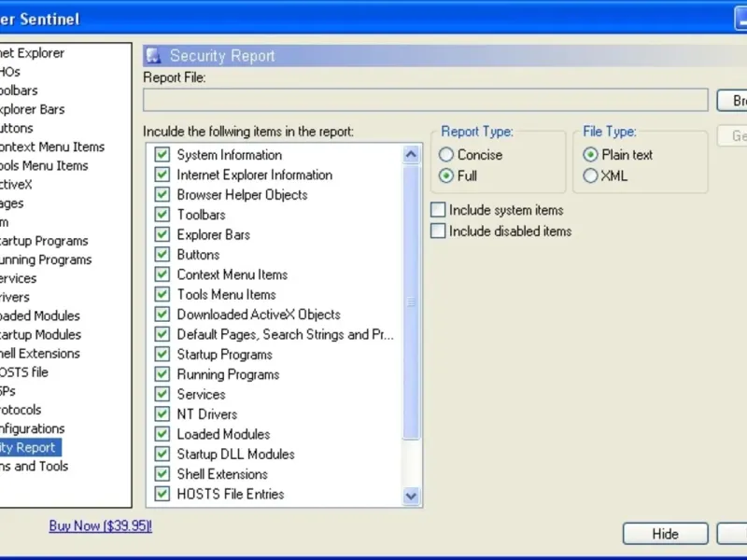Select Shell Extensions in left tree

[40, 354]
